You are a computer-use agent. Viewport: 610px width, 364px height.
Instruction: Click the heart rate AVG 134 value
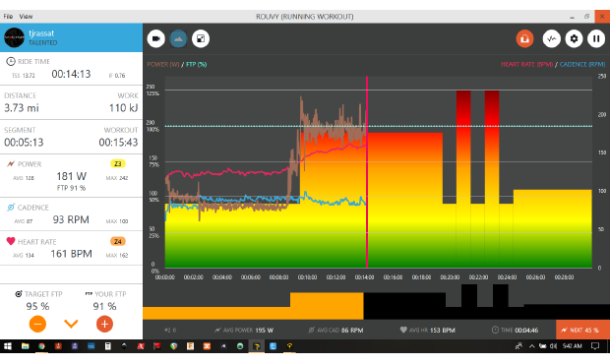pyautogui.click(x=24, y=256)
